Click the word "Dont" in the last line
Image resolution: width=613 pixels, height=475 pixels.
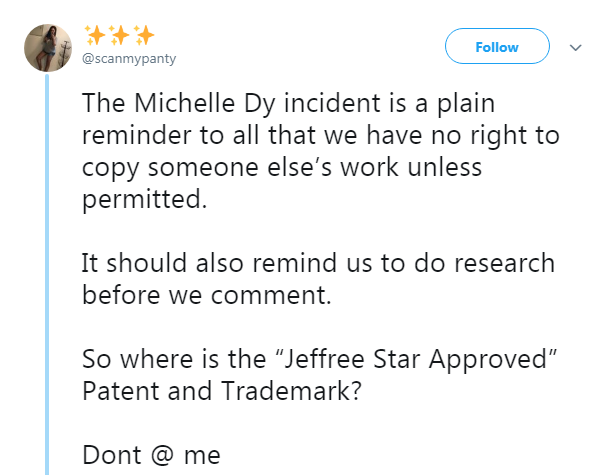click(111, 455)
